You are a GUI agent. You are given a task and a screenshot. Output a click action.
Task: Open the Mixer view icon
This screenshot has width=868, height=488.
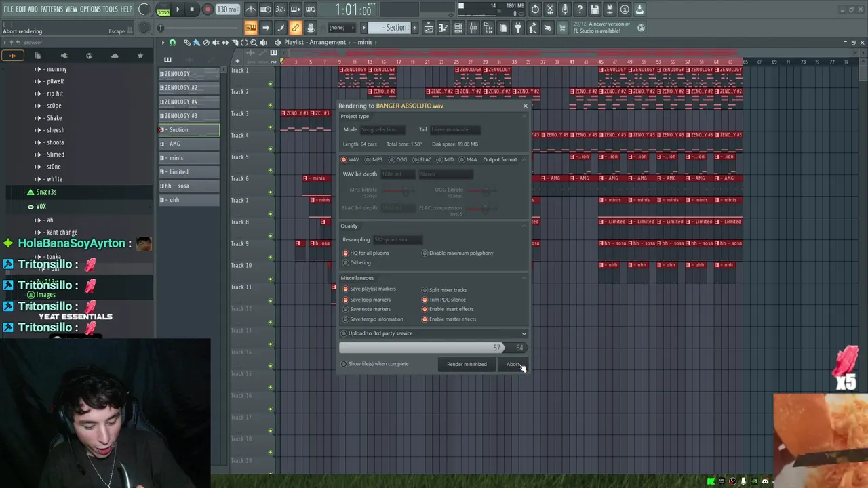point(473,28)
